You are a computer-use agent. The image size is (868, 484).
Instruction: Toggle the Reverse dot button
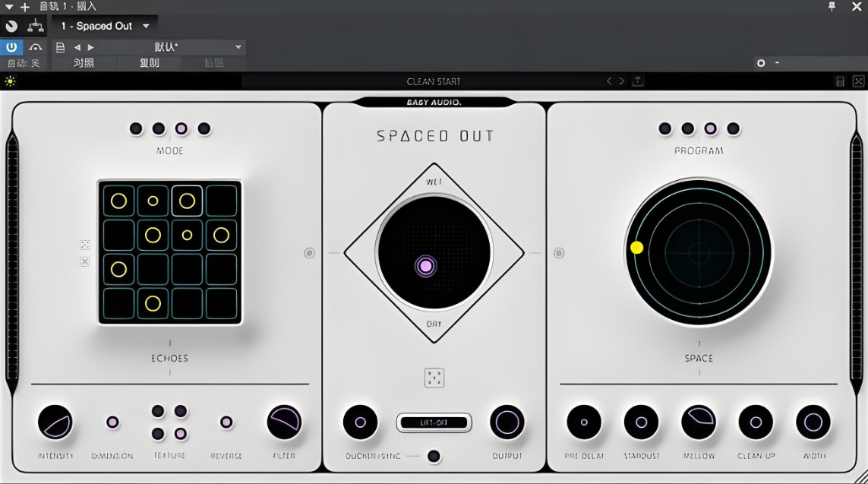click(226, 422)
